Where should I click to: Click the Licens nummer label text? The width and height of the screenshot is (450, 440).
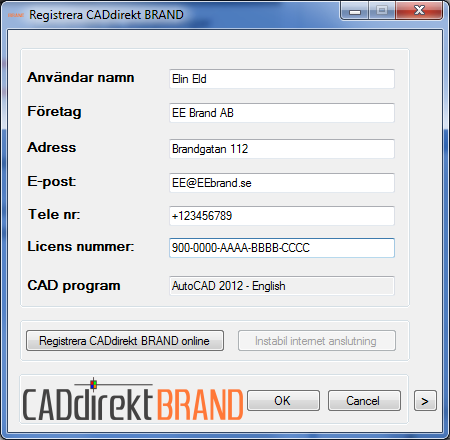[80, 247]
